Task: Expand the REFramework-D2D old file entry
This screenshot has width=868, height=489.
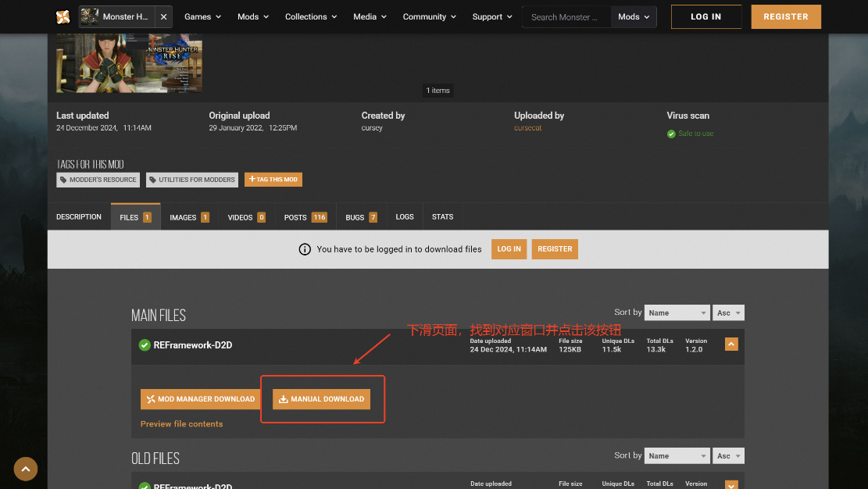Action: (x=731, y=485)
